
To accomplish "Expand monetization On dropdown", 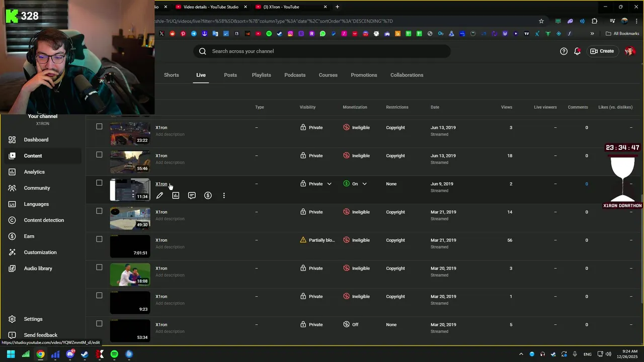I will tap(364, 184).
